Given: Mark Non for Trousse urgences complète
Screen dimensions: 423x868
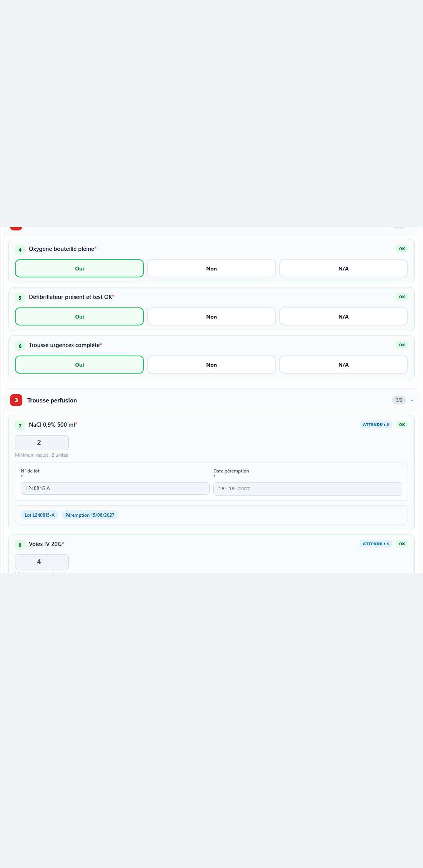Looking at the screenshot, I should pyautogui.click(x=211, y=365).
